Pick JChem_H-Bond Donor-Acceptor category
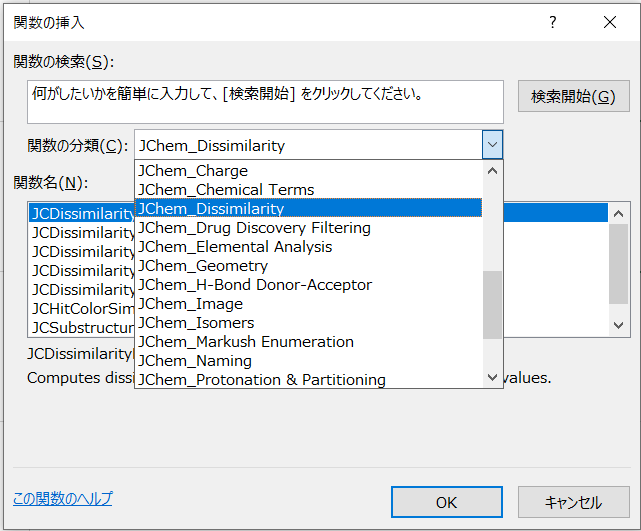The image size is (641, 531). pyautogui.click(x=309, y=285)
